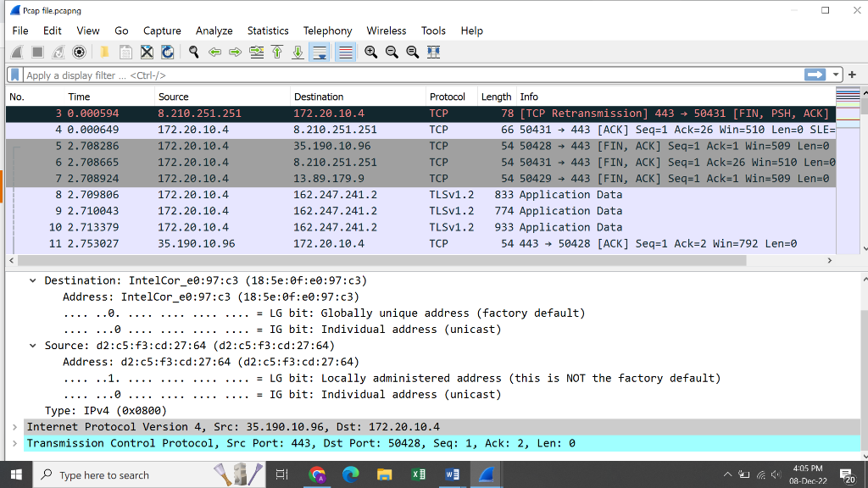
Task: Click the Find a packet magnifier icon
Action: tap(194, 52)
